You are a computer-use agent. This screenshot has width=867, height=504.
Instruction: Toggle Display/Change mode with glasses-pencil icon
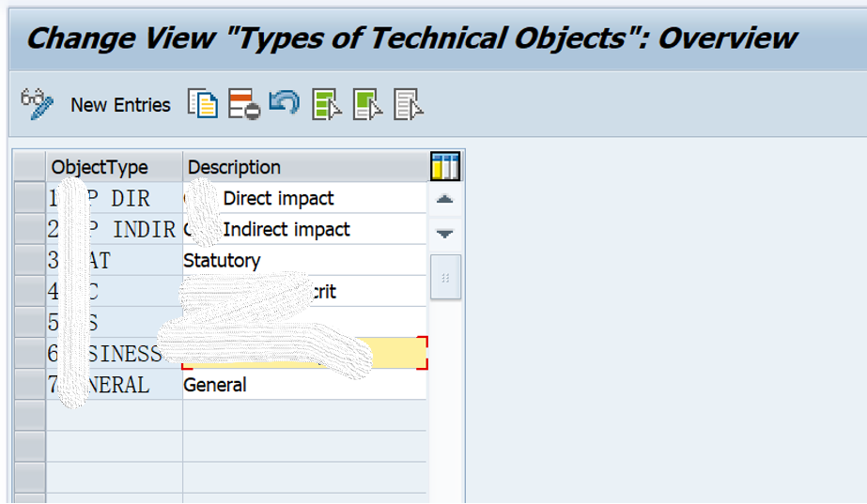pos(37,104)
